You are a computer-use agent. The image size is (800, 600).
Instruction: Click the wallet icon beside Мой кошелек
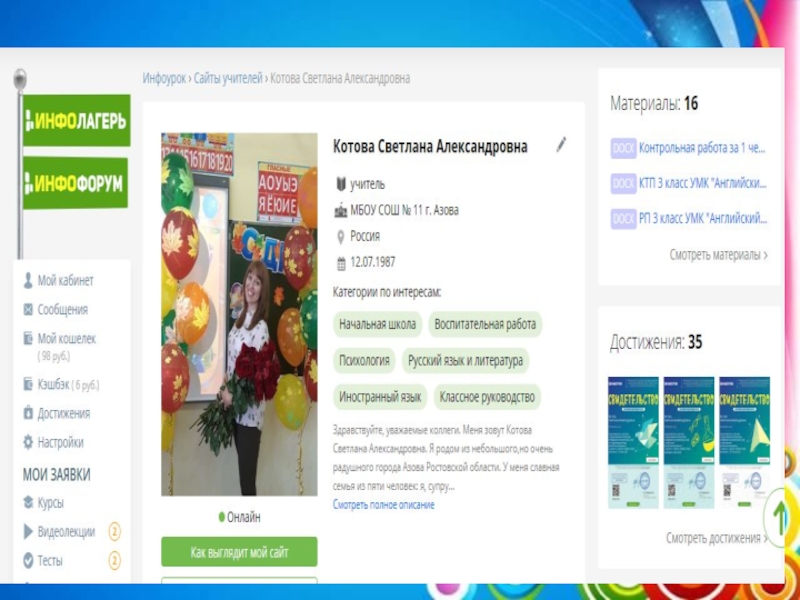(28, 338)
